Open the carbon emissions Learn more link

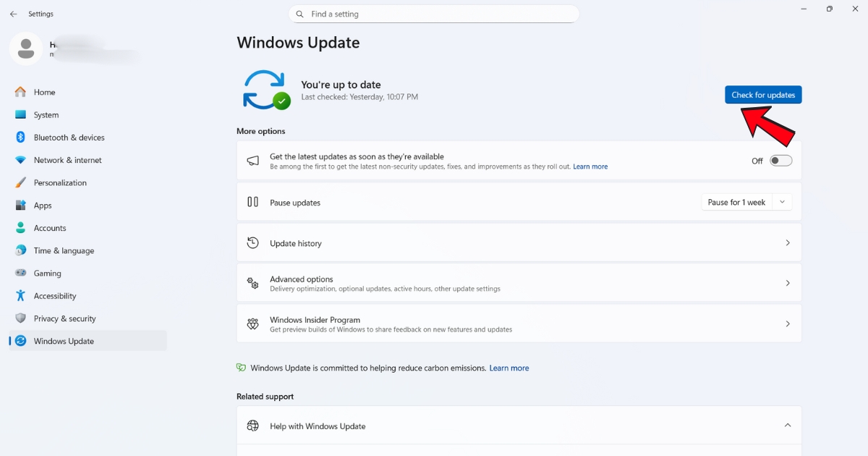coord(509,368)
